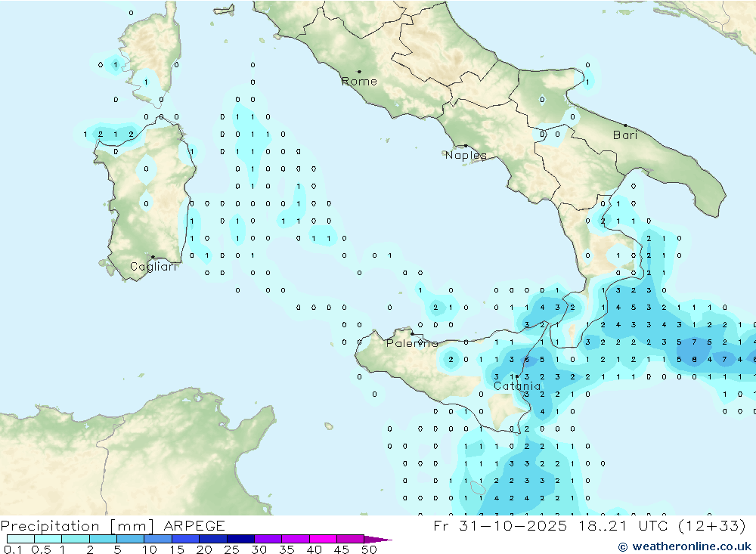Click the Cagliari city marker dot
The width and height of the screenshot is (756, 554).
153,257
